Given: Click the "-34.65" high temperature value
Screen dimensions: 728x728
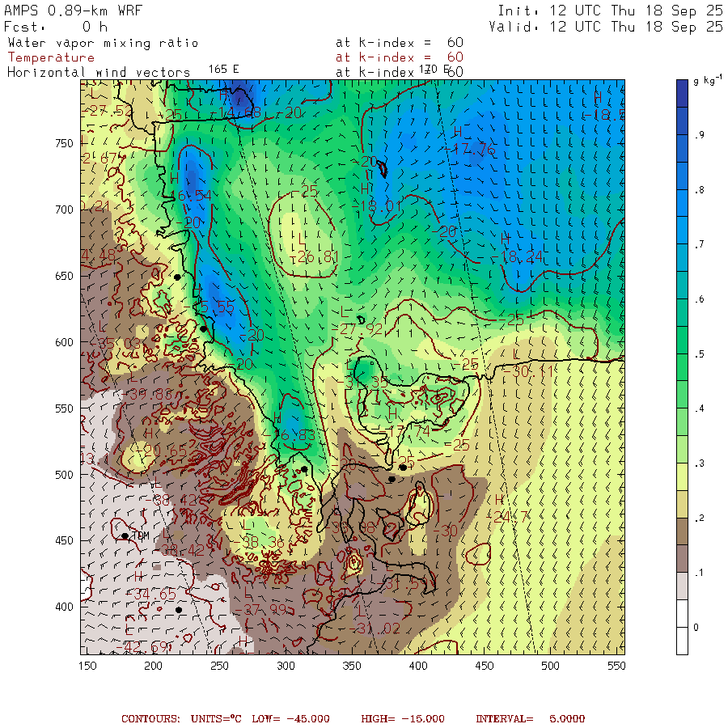Looking at the screenshot, I should pos(152,595).
